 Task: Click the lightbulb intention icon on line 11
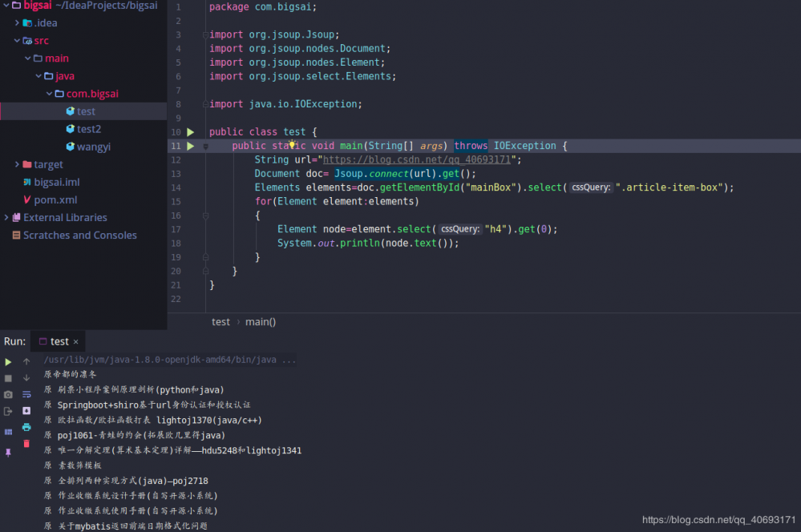(292, 144)
